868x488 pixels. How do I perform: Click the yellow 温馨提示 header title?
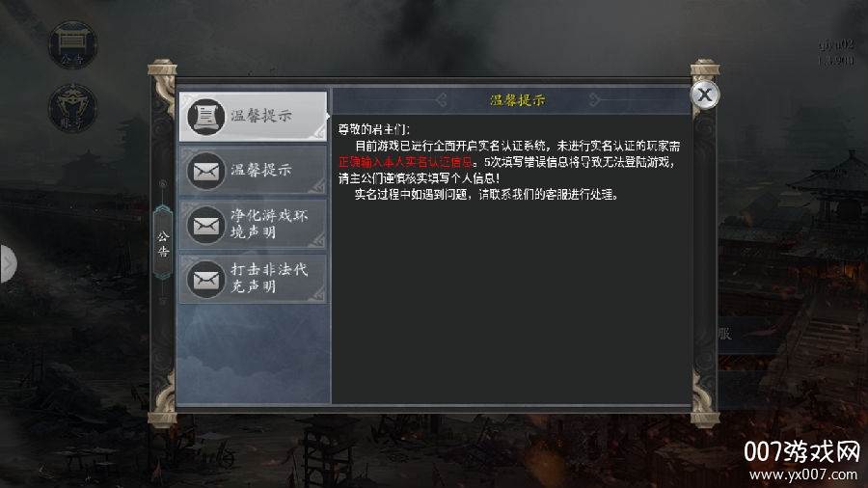(x=518, y=100)
